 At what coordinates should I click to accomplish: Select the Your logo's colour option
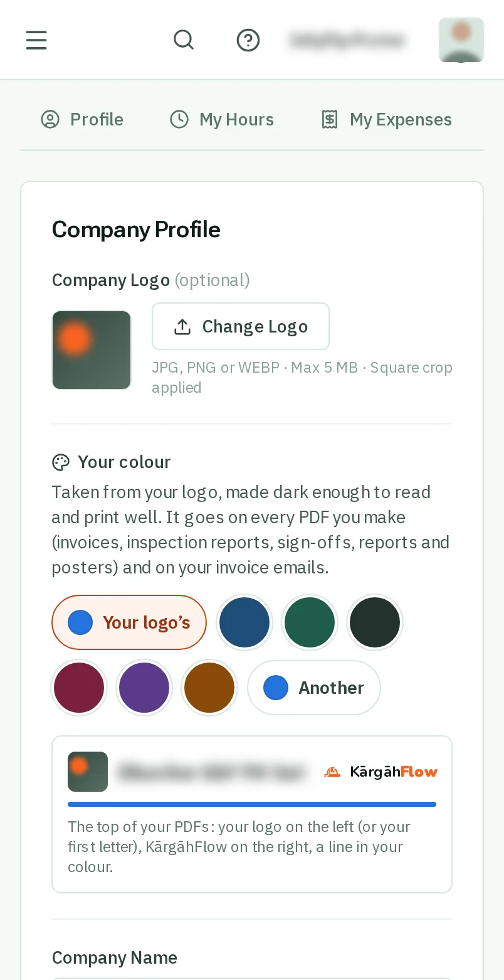click(x=129, y=622)
